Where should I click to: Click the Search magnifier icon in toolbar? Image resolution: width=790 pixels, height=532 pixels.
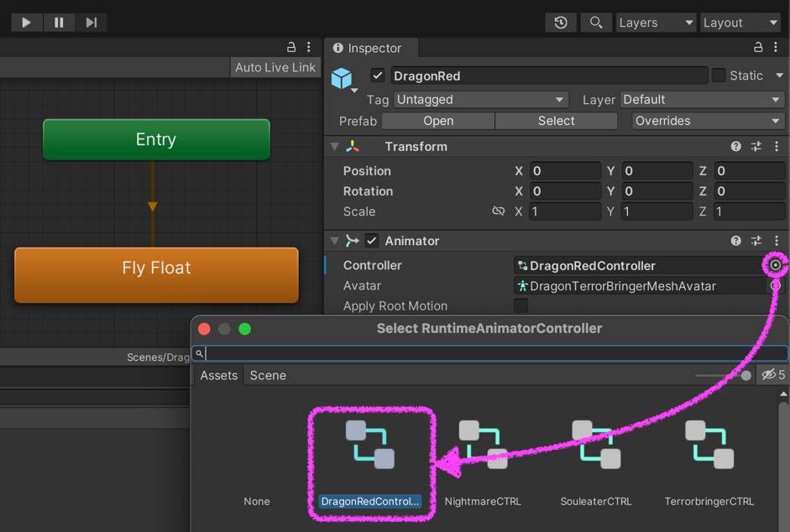(596, 23)
